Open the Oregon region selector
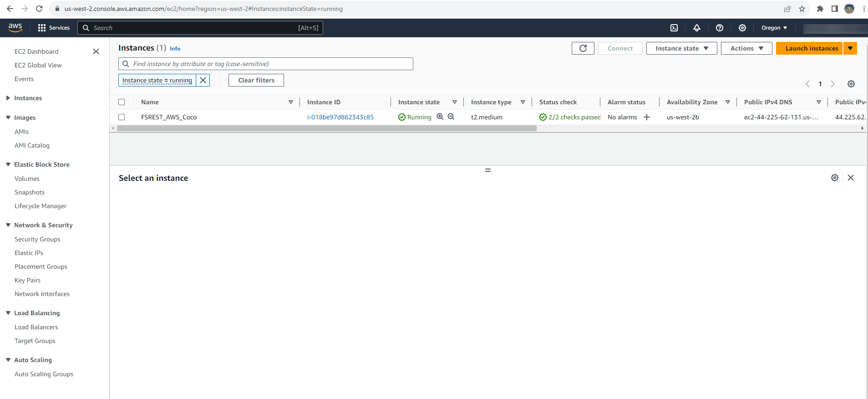 pos(774,28)
